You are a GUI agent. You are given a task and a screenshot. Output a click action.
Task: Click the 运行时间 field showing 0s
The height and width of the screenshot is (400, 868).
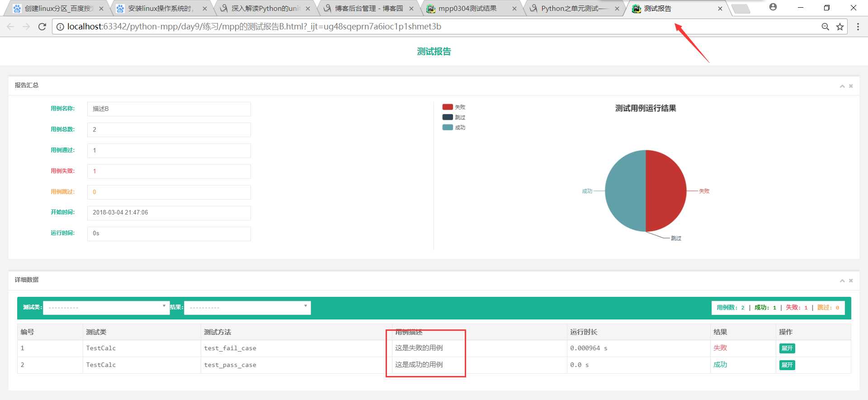coord(169,233)
